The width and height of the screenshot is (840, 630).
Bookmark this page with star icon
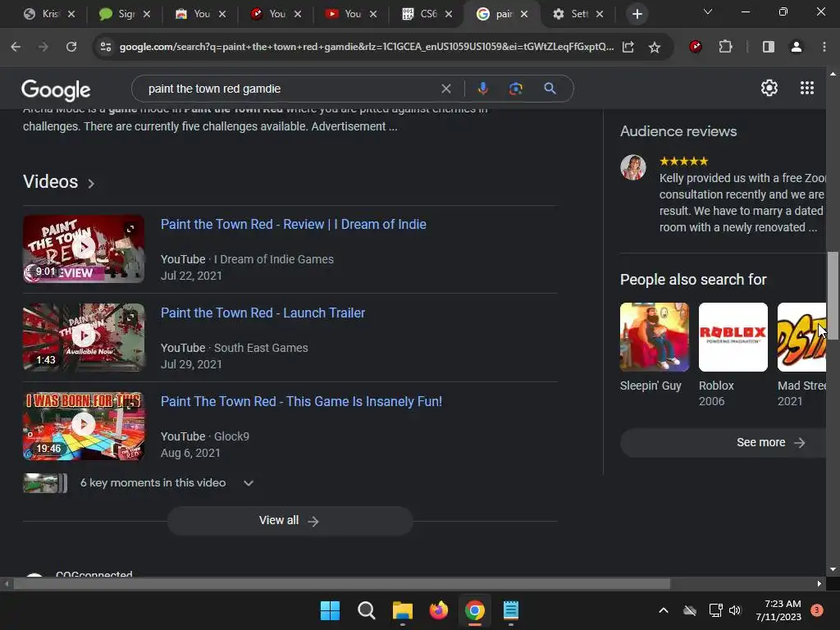coord(654,47)
